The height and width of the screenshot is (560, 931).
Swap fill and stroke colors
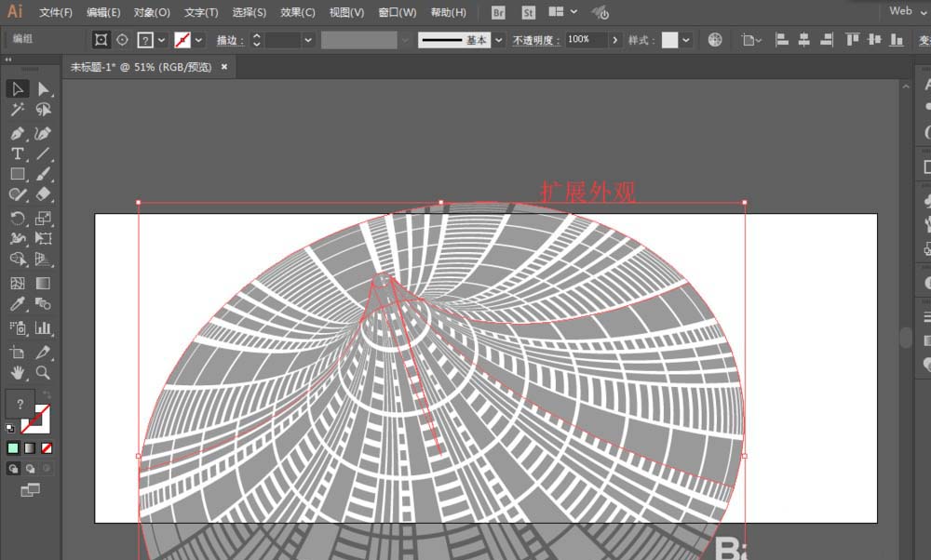click(x=47, y=395)
